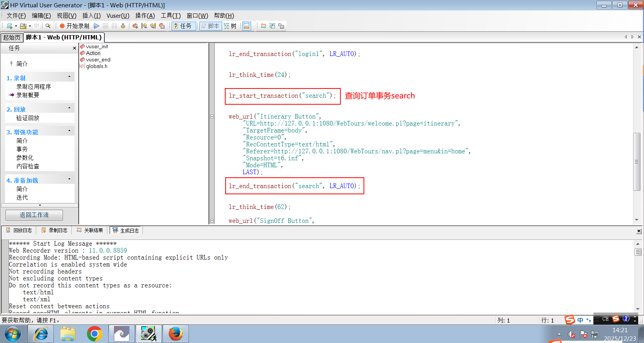The image size is (644, 343).
Task: Click the 返回工作流 button
Action: tap(34, 215)
